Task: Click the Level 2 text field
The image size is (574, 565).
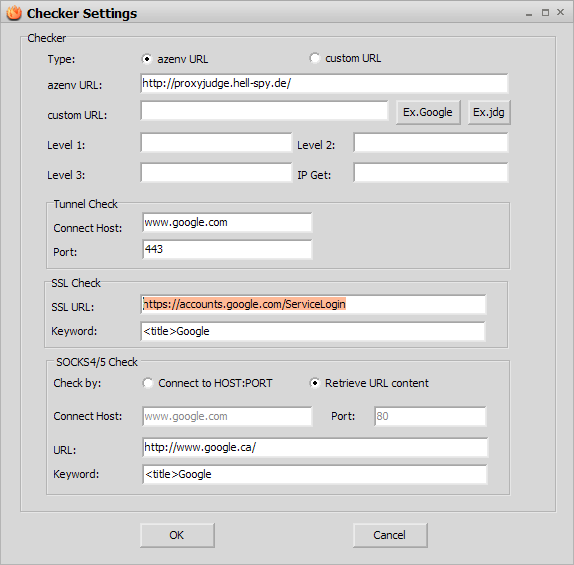Action: (x=430, y=143)
